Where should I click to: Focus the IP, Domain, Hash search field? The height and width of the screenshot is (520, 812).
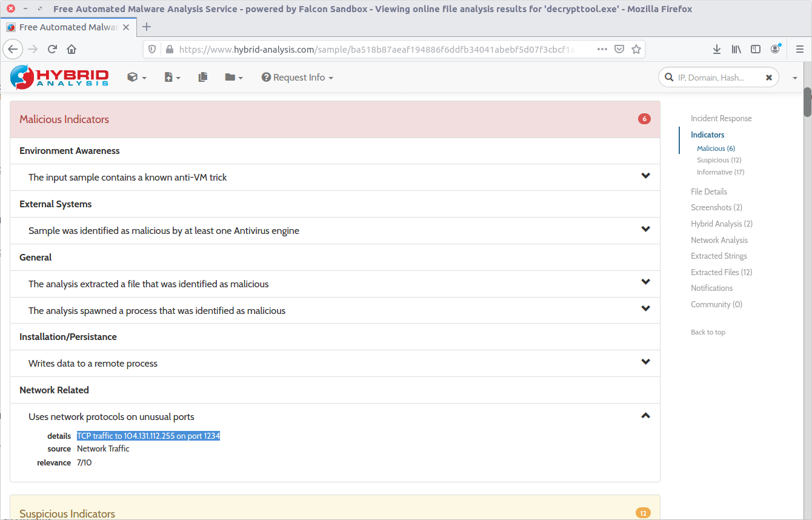[x=715, y=78]
